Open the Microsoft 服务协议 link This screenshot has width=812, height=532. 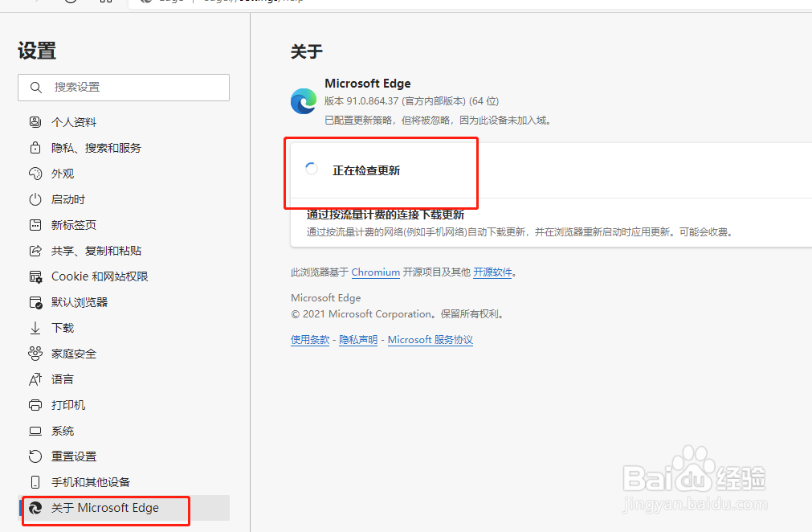point(430,340)
